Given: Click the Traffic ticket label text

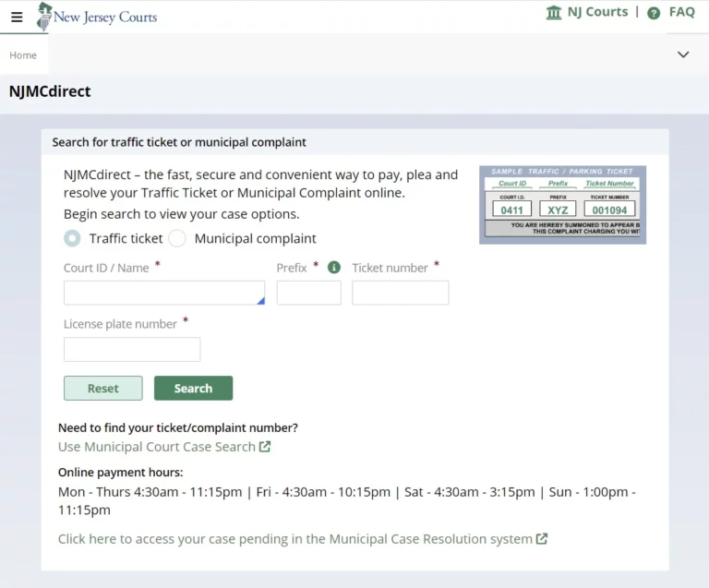Looking at the screenshot, I should tap(126, 238).
